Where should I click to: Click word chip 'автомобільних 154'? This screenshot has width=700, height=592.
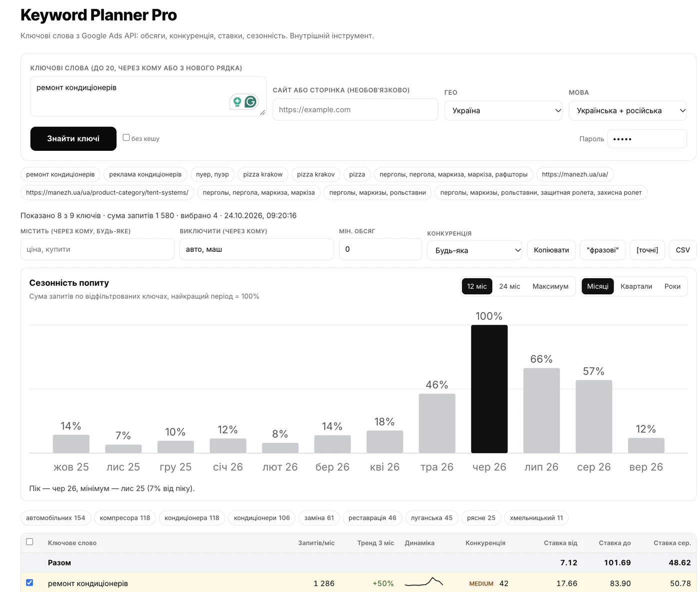pyautogui.click(x=55, y=518)
